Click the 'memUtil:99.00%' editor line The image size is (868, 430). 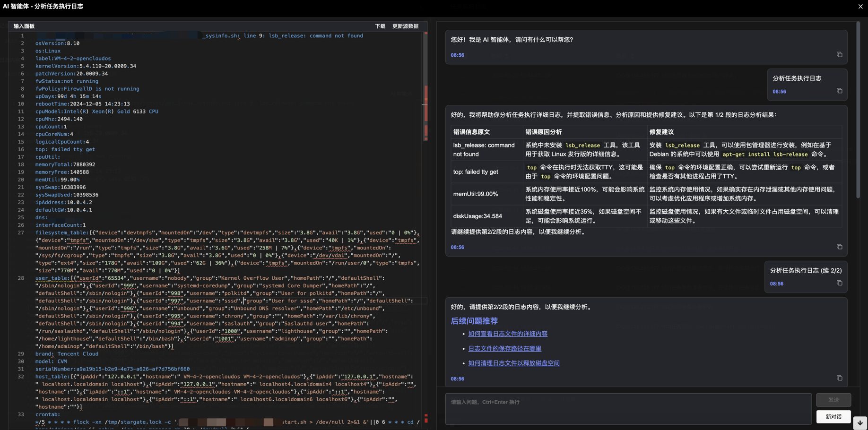(x=57, y=180)
